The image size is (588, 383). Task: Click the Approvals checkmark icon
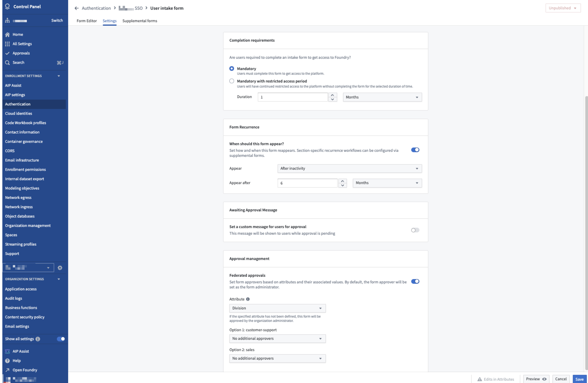7,53
